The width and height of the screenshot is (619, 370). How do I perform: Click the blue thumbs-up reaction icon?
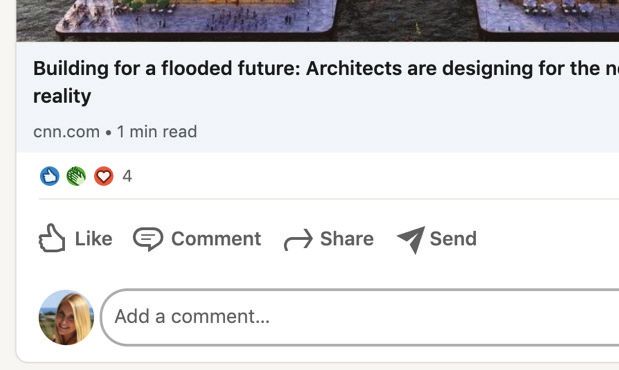[x=50, y=176]
